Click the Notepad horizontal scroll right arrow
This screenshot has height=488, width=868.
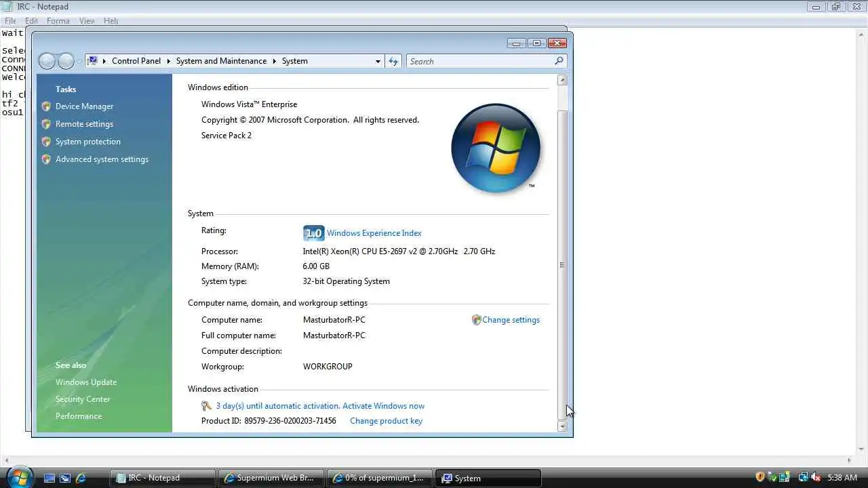(x=849, y=460)
